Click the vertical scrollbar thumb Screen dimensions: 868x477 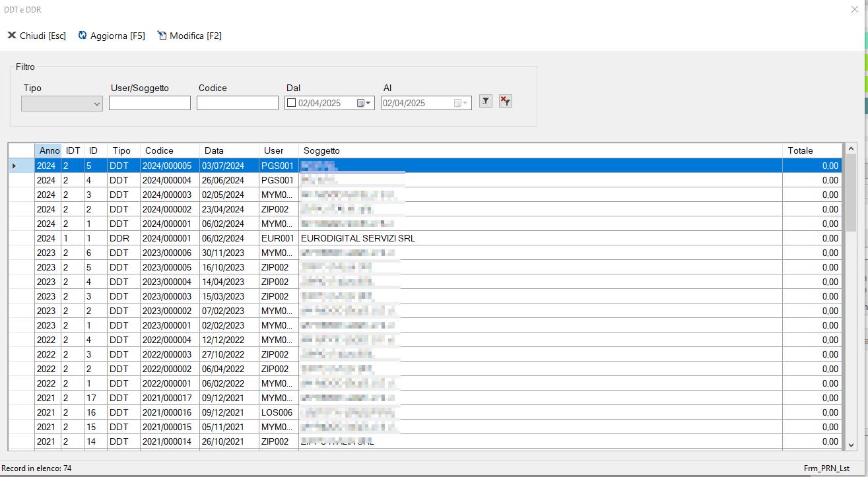click(851, 193)
